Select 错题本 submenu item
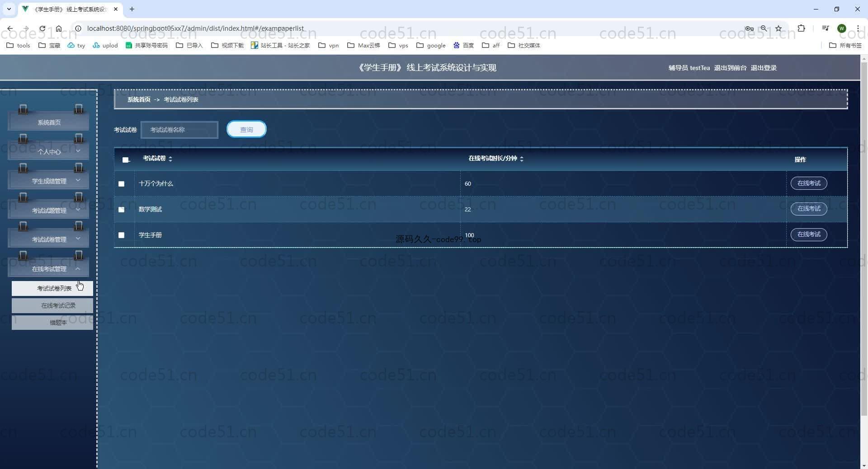Viewport: 868px width, 469px height. [52, 323]
